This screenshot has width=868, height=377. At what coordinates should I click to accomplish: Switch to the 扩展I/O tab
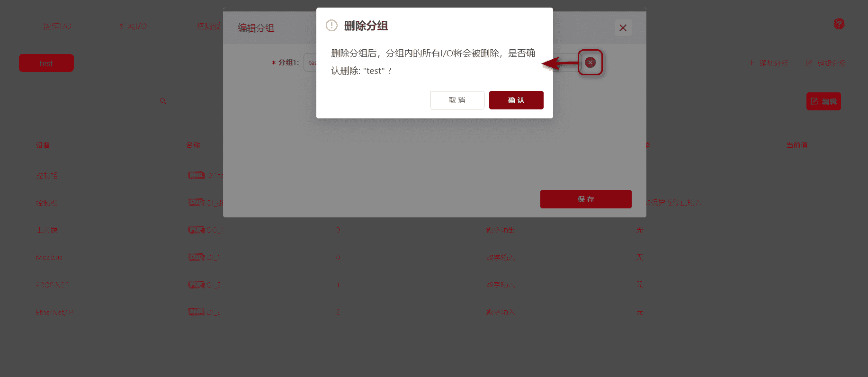(133, 26)
